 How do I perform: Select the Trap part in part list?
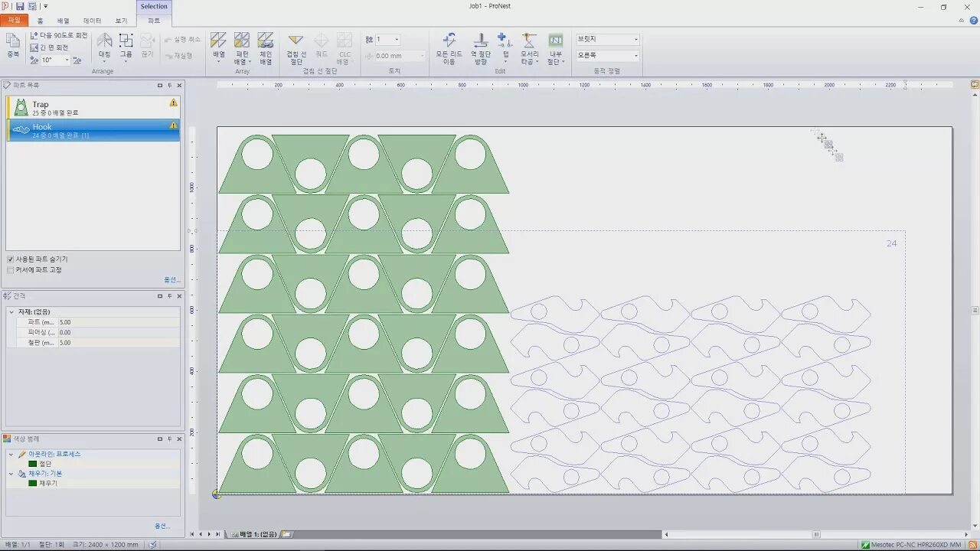click(x=93, y=108)
